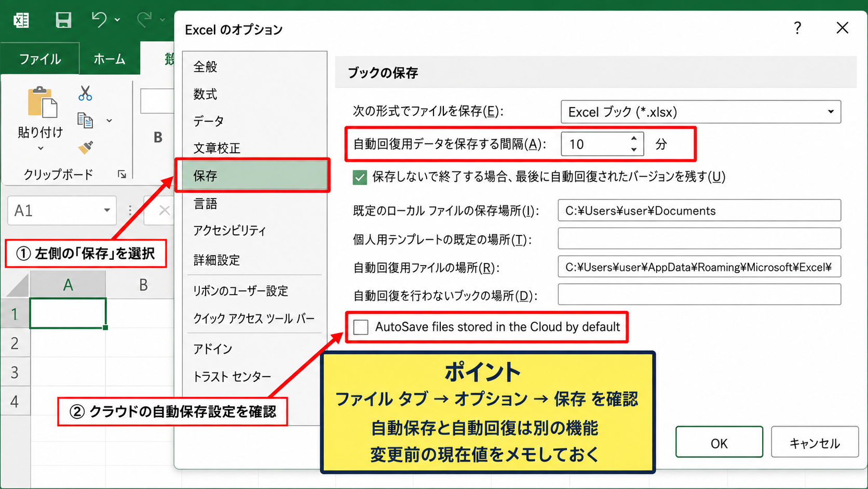Click the 自動回復用ファイルの場所 path field
Screen dimensions: 868x489
pos(699,267)
